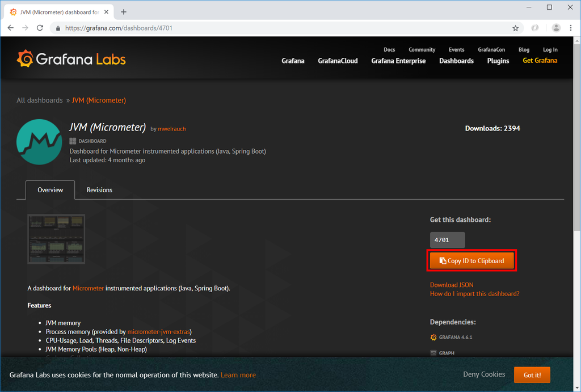Click the padlock site security icon
This screenshot has width=581, height=392.
(x=58, y=28)
